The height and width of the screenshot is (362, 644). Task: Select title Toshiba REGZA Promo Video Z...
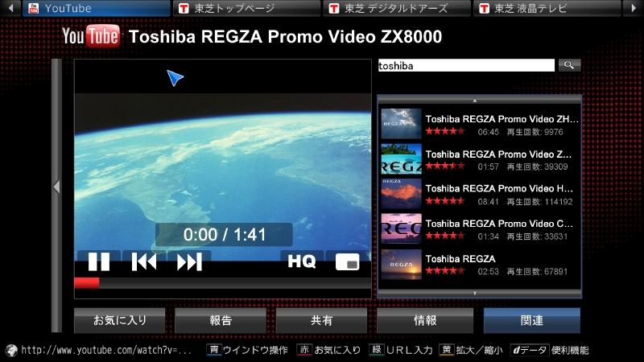pyautogui.click(x=498, y=154)
